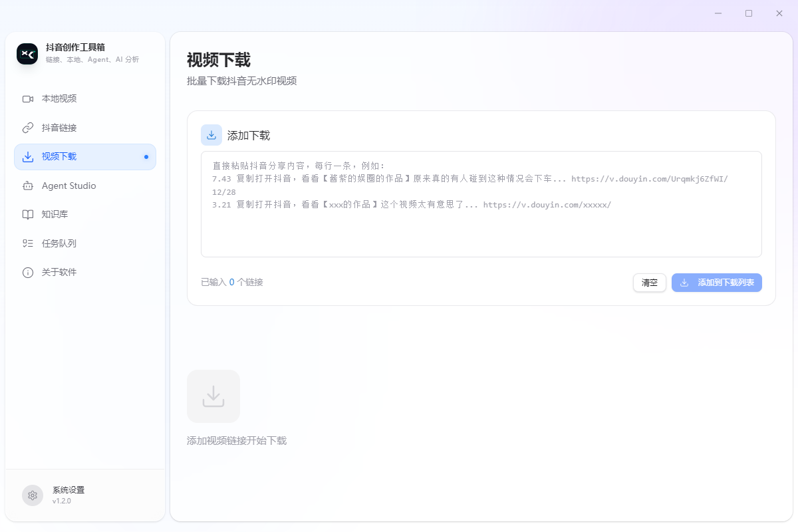Open 系统设置 at sidebar bottom
798x532 pixels.
coord(85,495)
